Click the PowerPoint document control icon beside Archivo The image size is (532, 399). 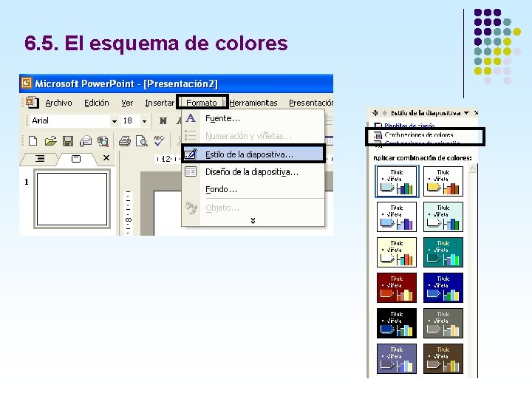point(33,102)
